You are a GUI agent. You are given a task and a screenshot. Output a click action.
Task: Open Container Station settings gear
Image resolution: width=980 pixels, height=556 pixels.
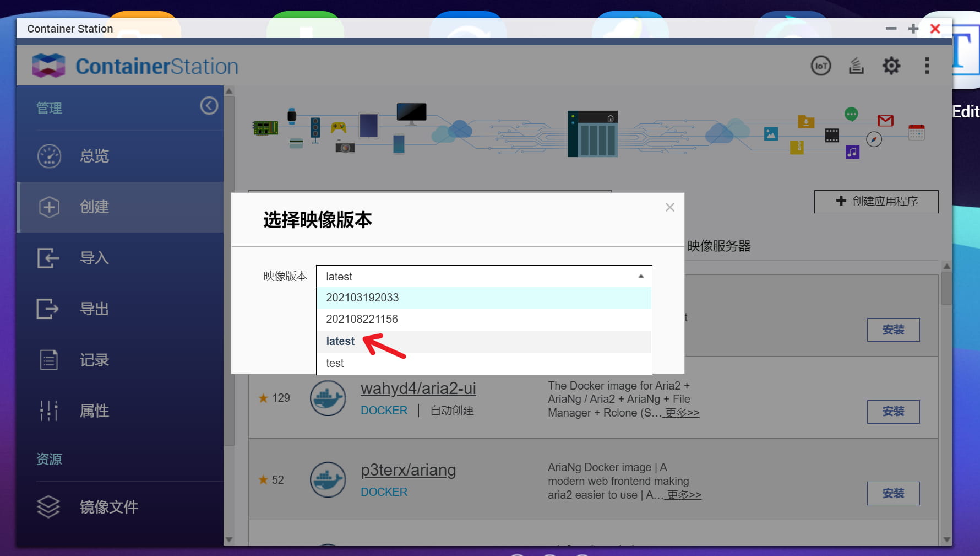890,66
